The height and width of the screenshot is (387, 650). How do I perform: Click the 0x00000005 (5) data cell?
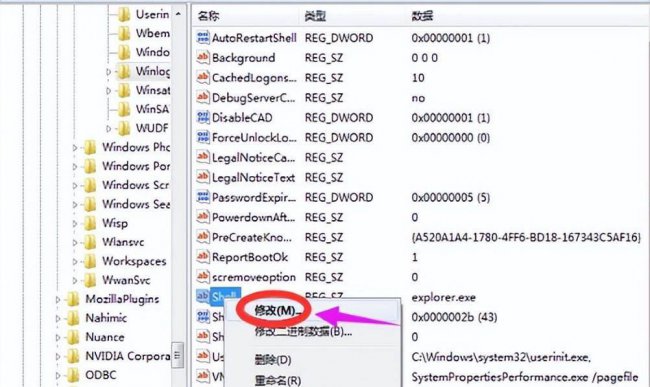[451, 198]
